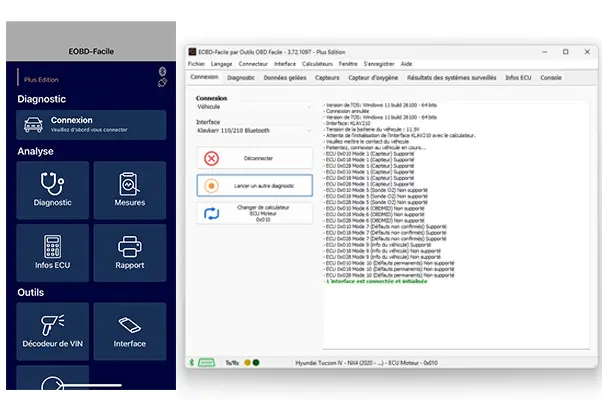Click the EOBD-Facile app icon in title bar
The width and height of the screenshot is (602, 400).
192,52
